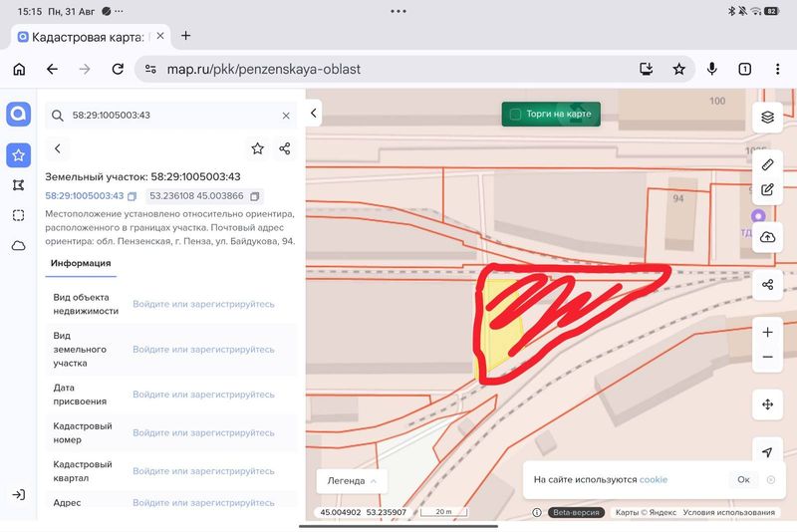Select the polygon drawing tool in sidebar
The height and width of the screenshot is (532, 797).
click(x=18, y=185)
